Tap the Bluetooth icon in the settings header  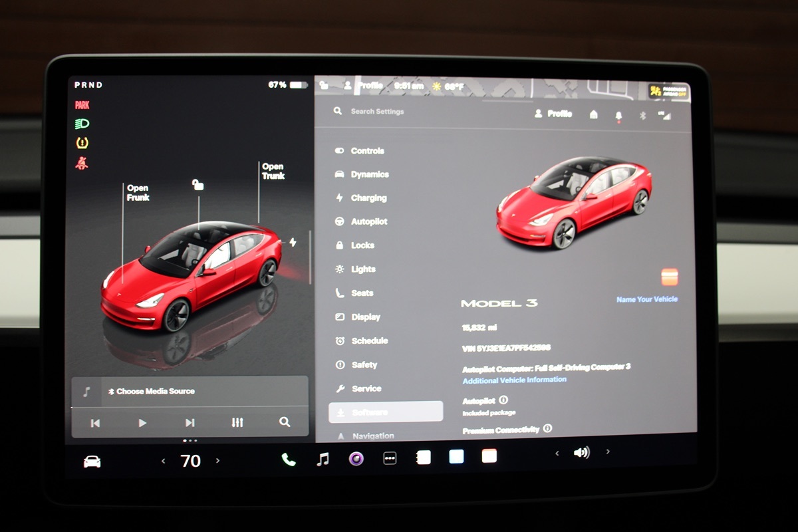(x=642, y=115)
